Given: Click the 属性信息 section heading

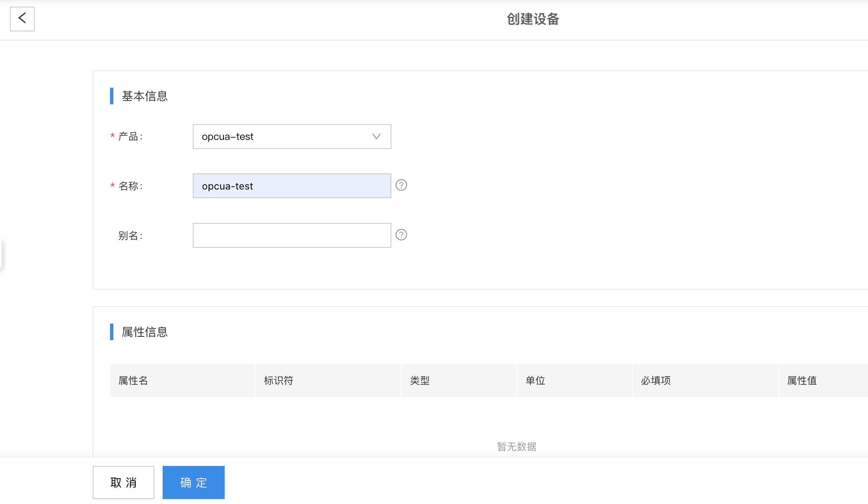Looking at the screenshot, I should click(144, 332).
